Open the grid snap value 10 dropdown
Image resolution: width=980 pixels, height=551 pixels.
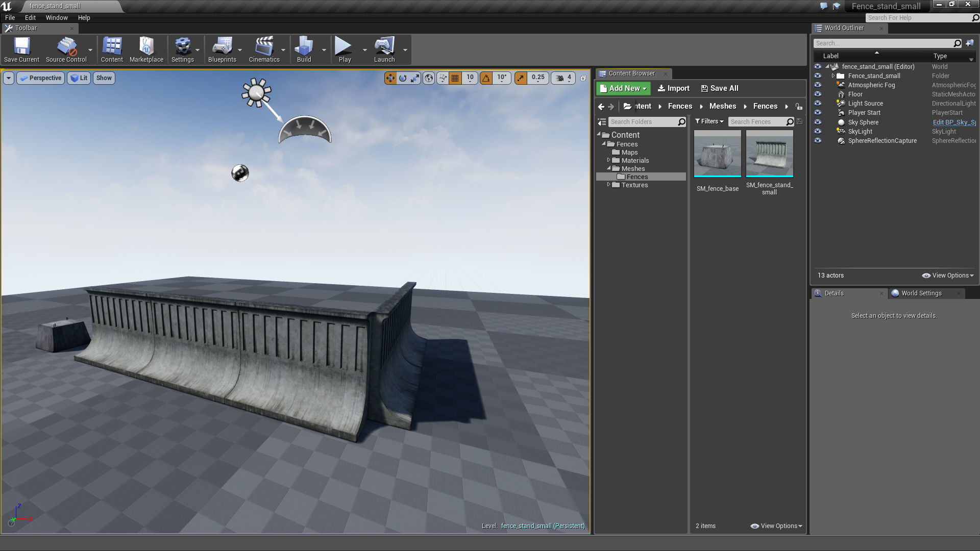[470, 78]
